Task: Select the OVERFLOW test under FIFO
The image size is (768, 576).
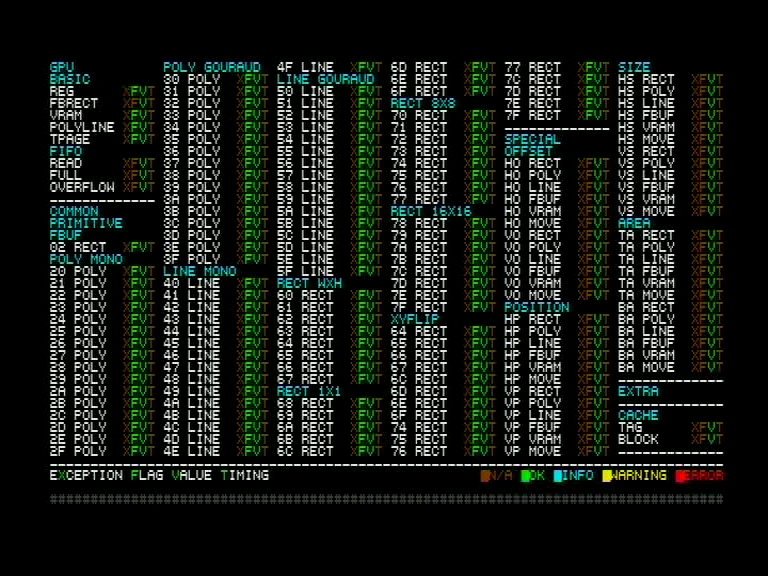Action: pos(82,187)
